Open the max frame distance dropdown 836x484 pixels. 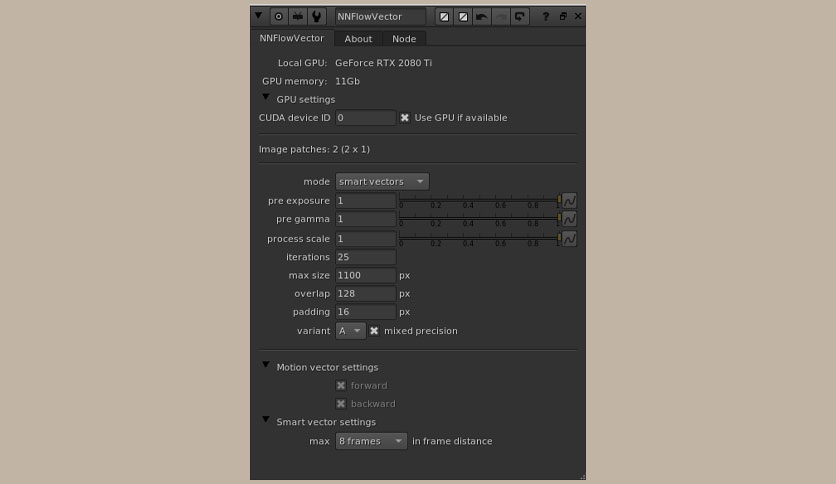click(371, 441)
